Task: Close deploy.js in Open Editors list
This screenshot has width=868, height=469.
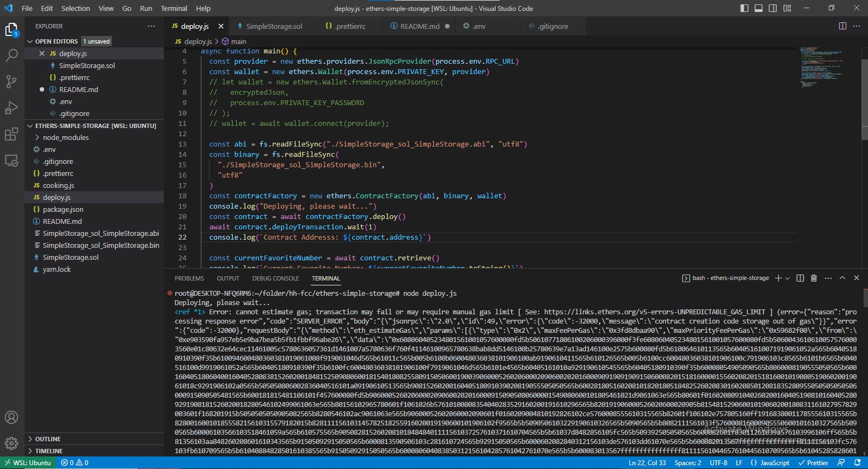Action: tap(42, 53)
